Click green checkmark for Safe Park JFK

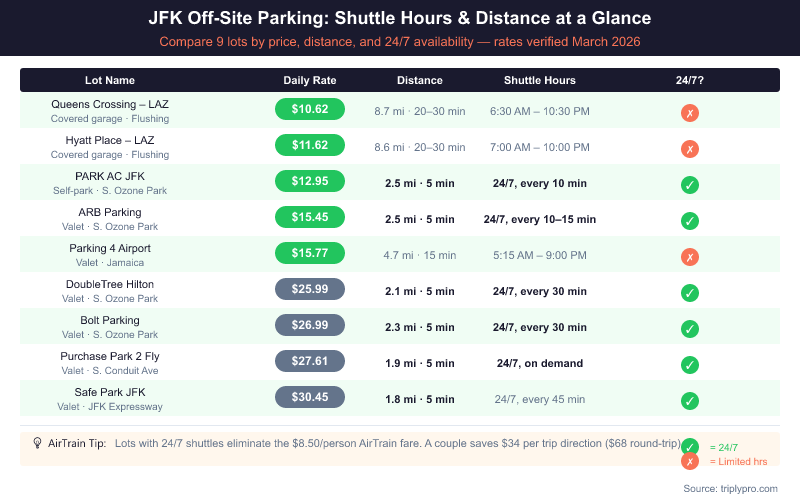click(690, 401)
